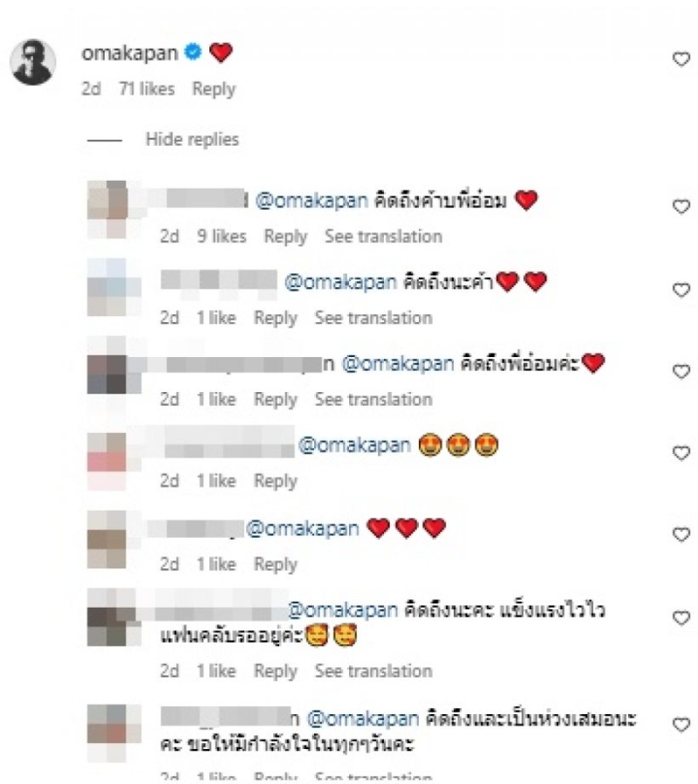View the 71 likes list

147,89
